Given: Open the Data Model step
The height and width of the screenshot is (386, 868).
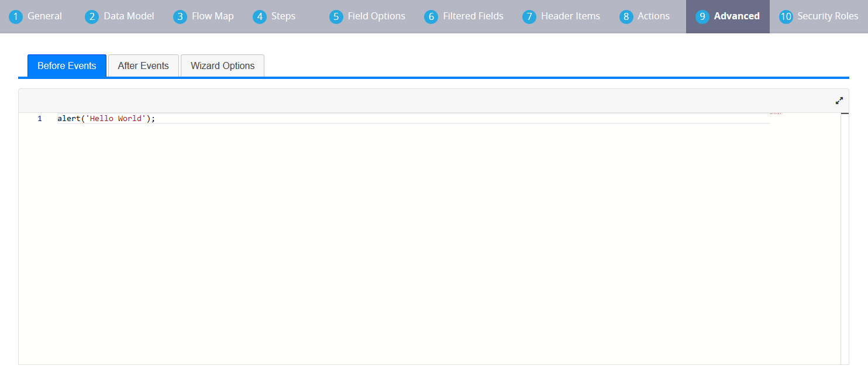Looking at the screenshot, I should pos(129,16).
